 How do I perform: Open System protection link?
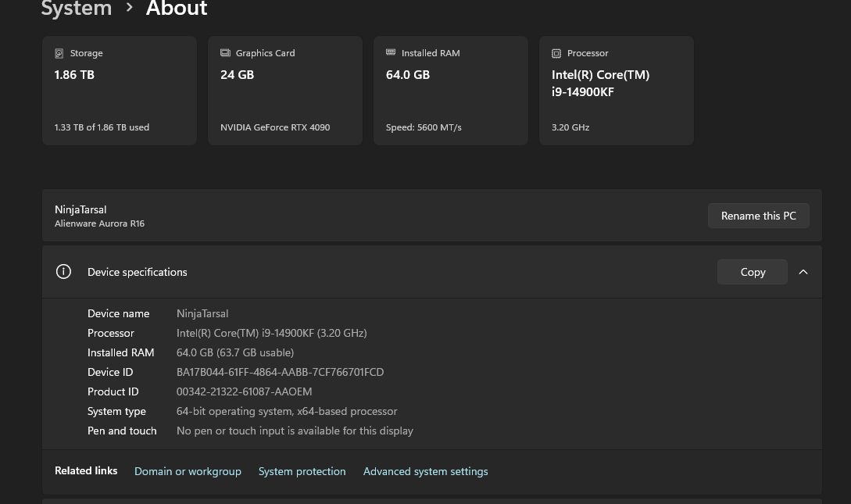[x=302, y=471]
